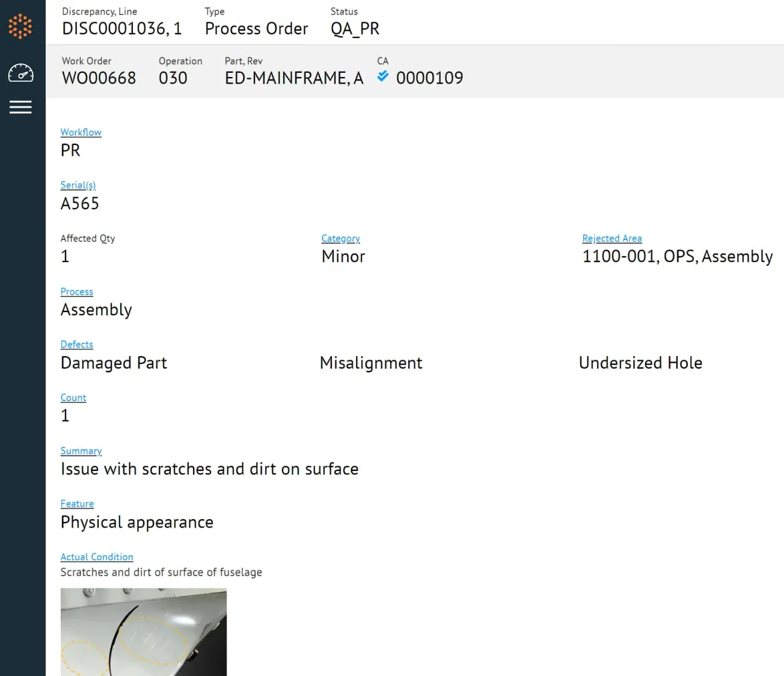The image size is (784, 676).
Task: Open the Rejected Area link
Action: click(612, 238)
